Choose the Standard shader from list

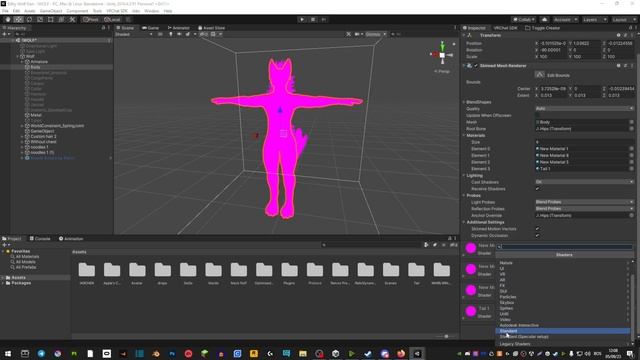tap(563, 331)
